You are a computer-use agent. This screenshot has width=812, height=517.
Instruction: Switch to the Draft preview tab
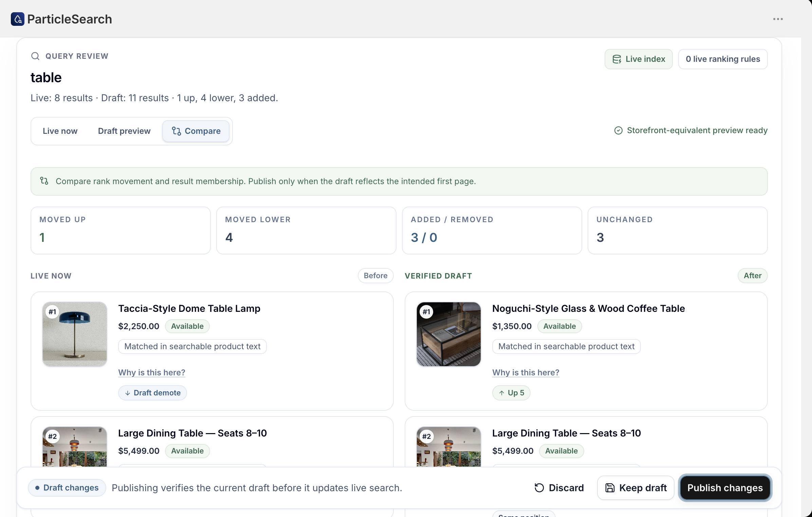pyautogui.click(x=124, y=131)
